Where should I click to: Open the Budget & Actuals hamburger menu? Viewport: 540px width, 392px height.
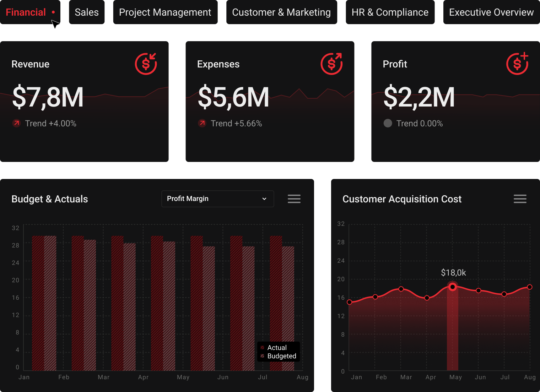294,199
